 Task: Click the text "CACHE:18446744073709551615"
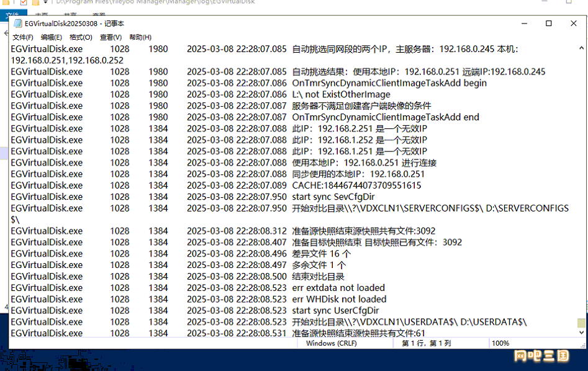click(x=356, y=185)
